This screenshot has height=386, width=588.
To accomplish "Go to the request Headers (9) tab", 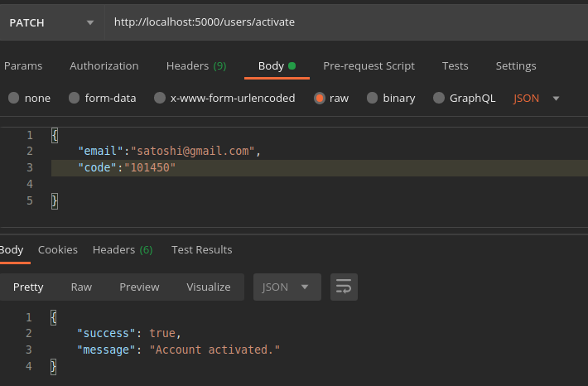I will tap(196, 65).
